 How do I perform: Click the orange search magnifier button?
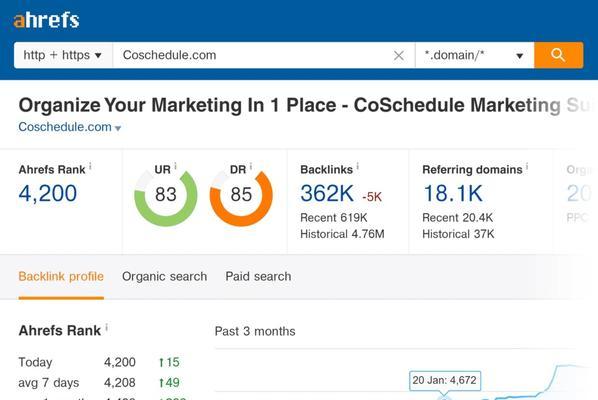558,55
